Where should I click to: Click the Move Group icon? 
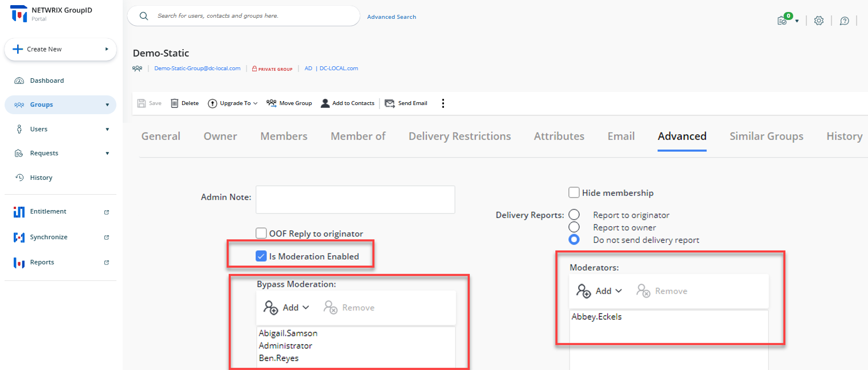pos(272,103)
